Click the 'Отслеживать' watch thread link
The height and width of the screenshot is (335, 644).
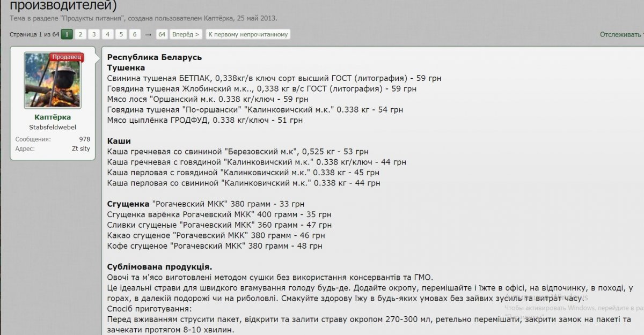(x=621, y=34)
